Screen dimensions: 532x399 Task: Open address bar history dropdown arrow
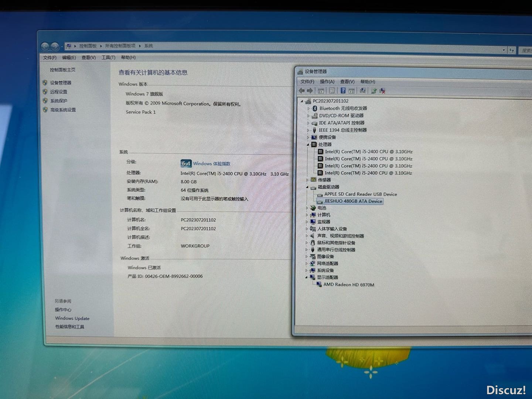point(504,50)
